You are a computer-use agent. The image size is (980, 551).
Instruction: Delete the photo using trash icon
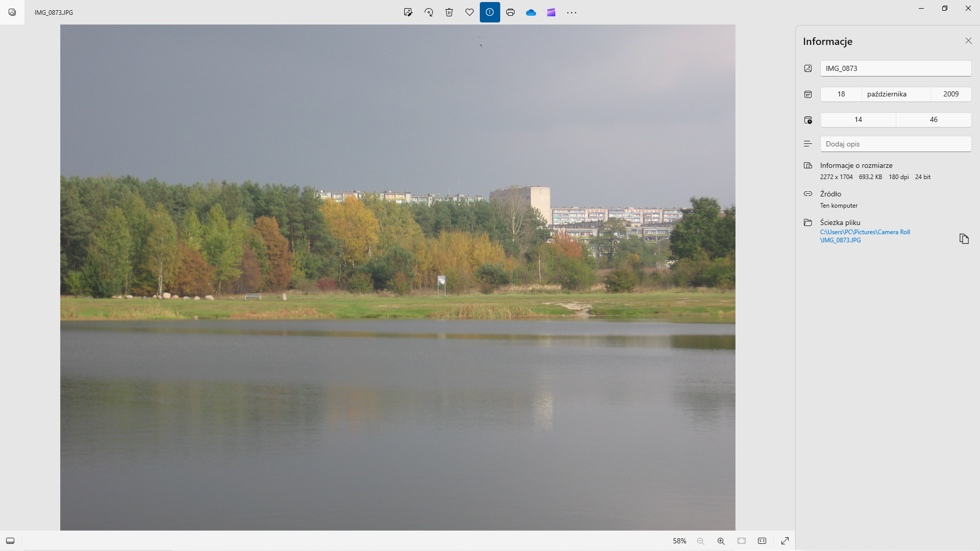pos(449,12)
